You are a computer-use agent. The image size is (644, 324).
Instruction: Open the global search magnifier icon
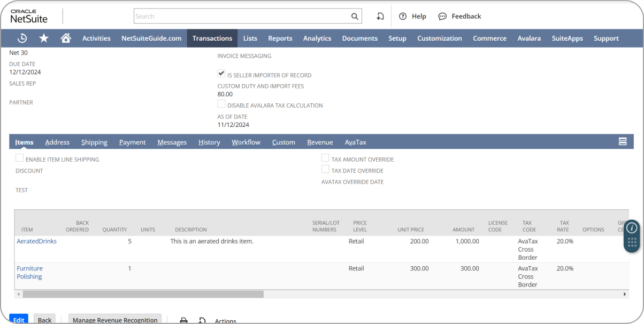click(x=354, y=16)
